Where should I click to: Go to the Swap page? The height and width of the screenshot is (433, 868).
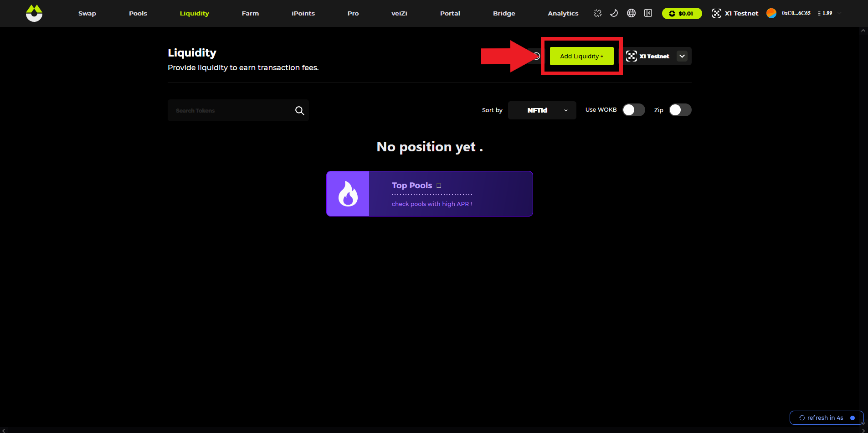point(87,13)
